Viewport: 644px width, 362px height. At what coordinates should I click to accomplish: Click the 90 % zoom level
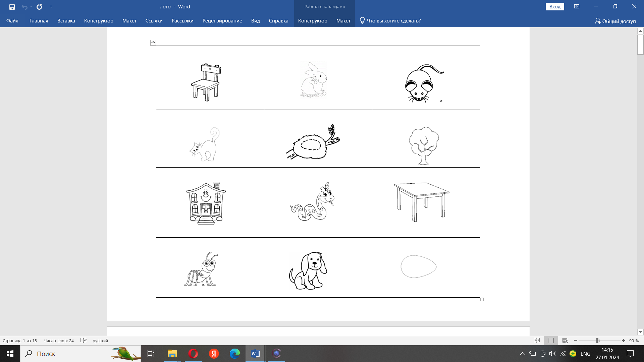point(634,341)
